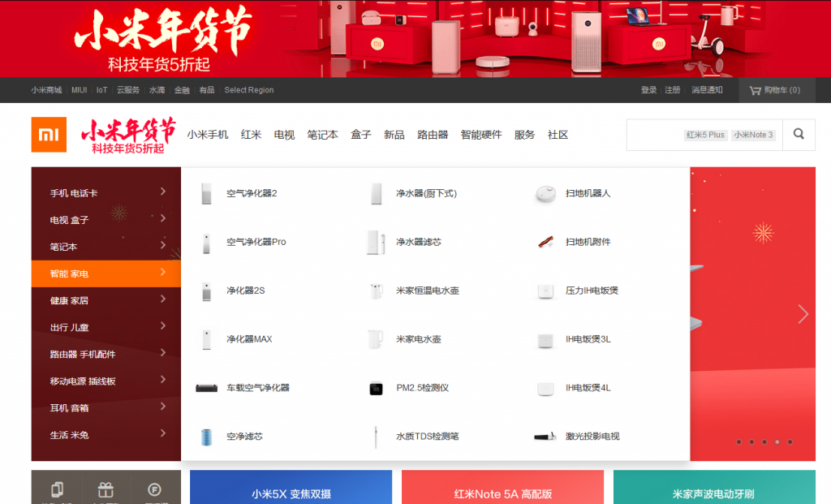Open the 服务 nav item
This screenshot has height=504, width=831.
(525, 136)
